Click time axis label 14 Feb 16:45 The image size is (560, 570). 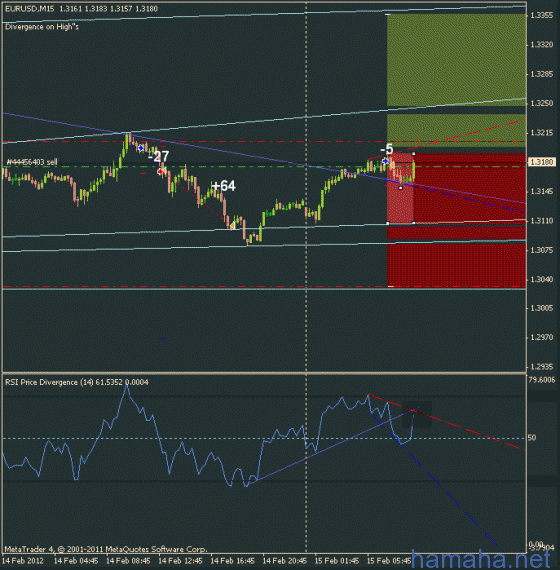point(232,561)
